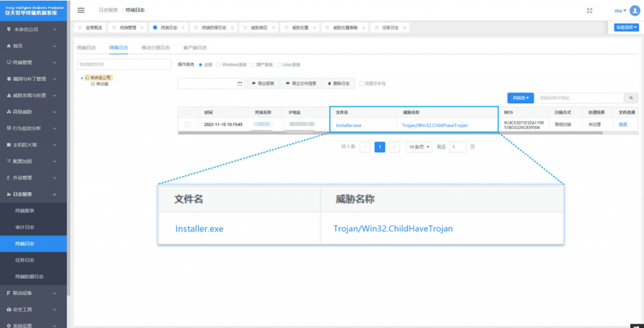644x328 pixels.
Task: Click the table horizontal scrollbar
Action: (x=391, y=133)
